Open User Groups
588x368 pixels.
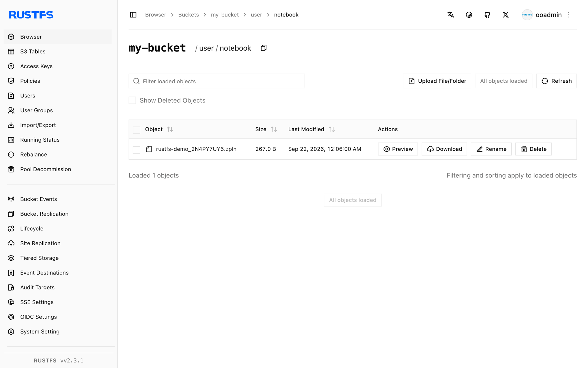tap(58, 110)
